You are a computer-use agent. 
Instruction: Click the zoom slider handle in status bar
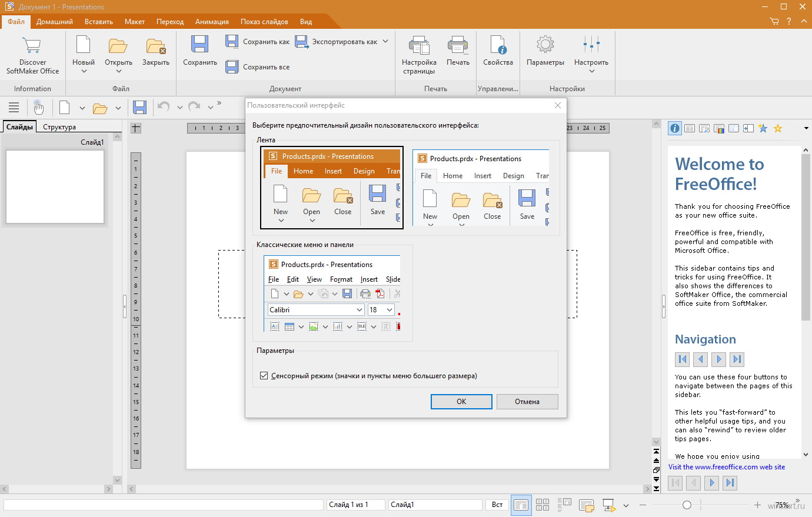pos(687,505)
